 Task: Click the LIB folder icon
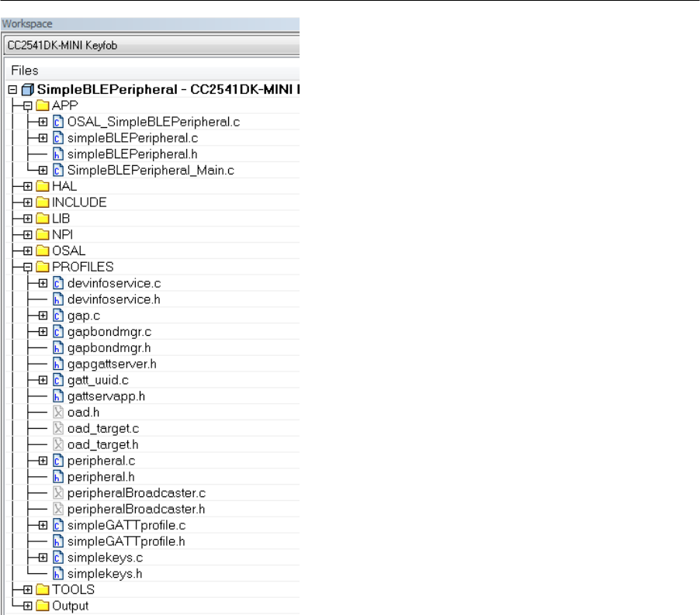pyautogui.click(x=43, y=219)
